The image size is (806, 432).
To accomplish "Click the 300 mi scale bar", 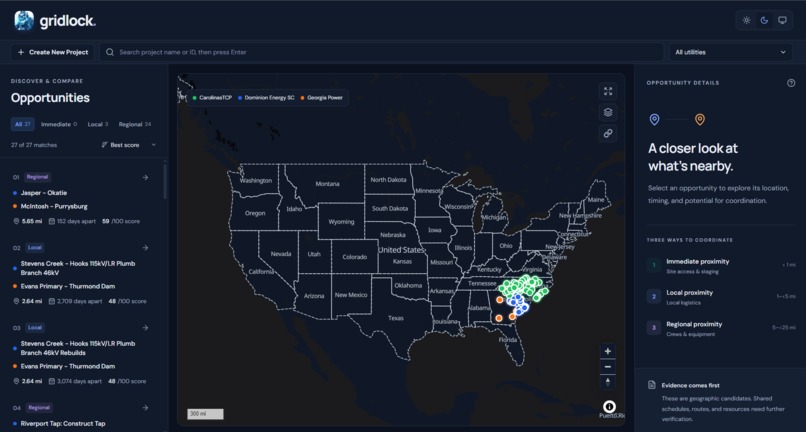I will pos(205,414).
